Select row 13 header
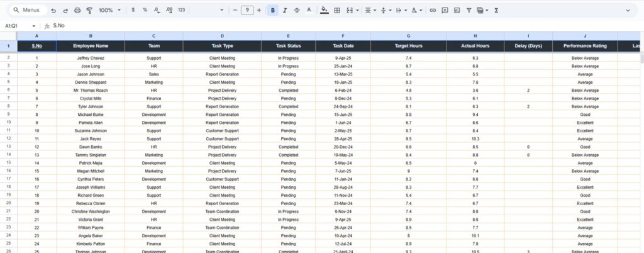The height and width of the screenshot is (253, 644). point(8,147)
